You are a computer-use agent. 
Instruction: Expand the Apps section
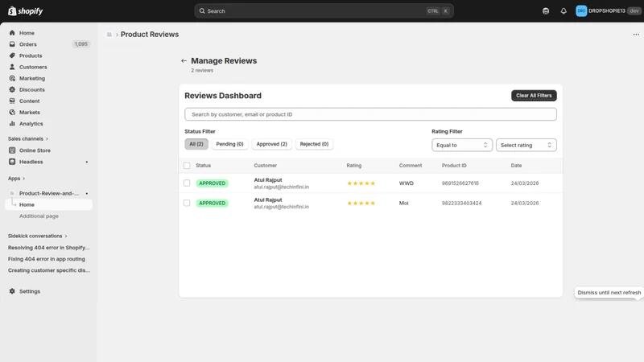point(16,179)
